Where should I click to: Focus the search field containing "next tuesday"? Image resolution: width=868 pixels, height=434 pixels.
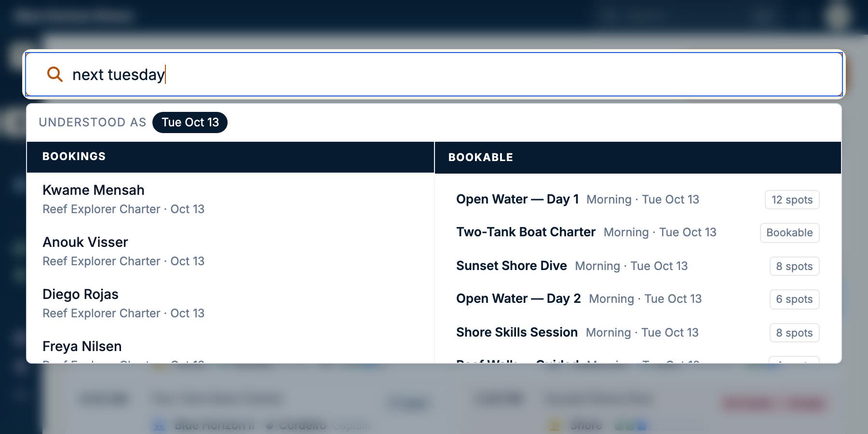(434, 74)
